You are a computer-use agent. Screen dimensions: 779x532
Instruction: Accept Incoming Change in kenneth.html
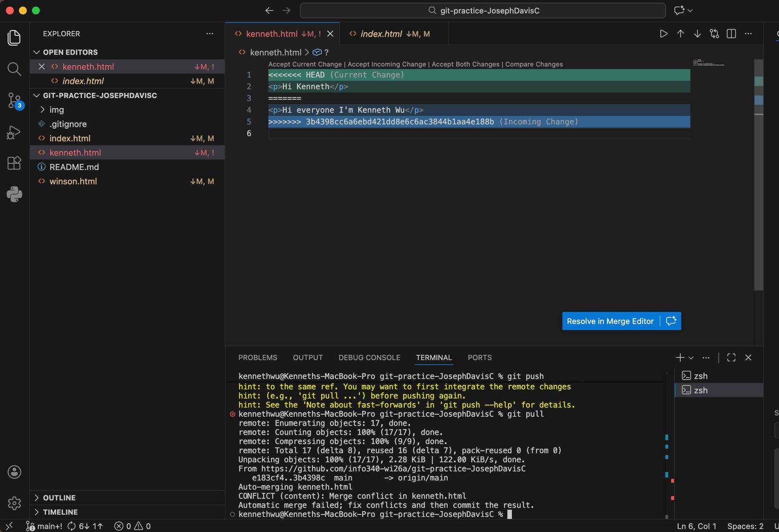386,64
